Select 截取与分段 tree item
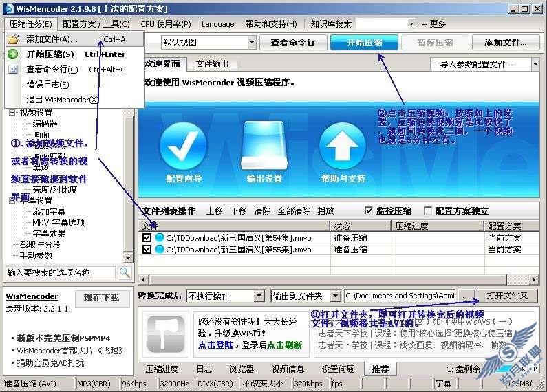This screenshot has width=547, height=392. [x=40, y=244]
